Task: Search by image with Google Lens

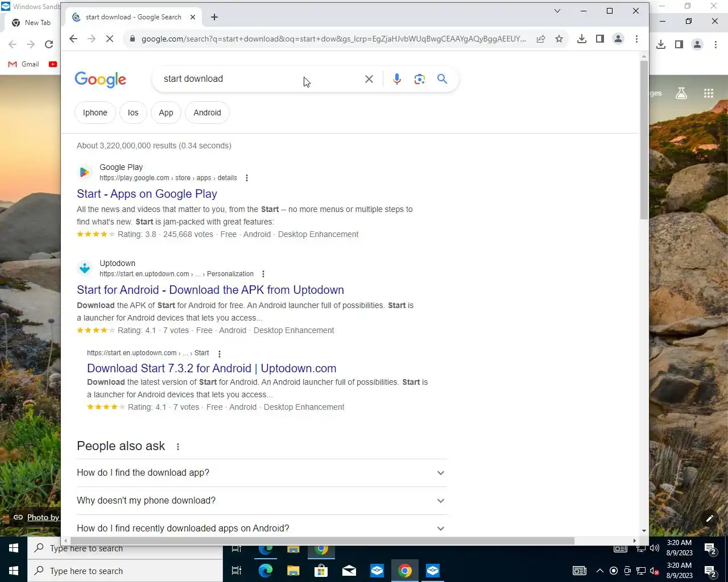Action: 420,79
